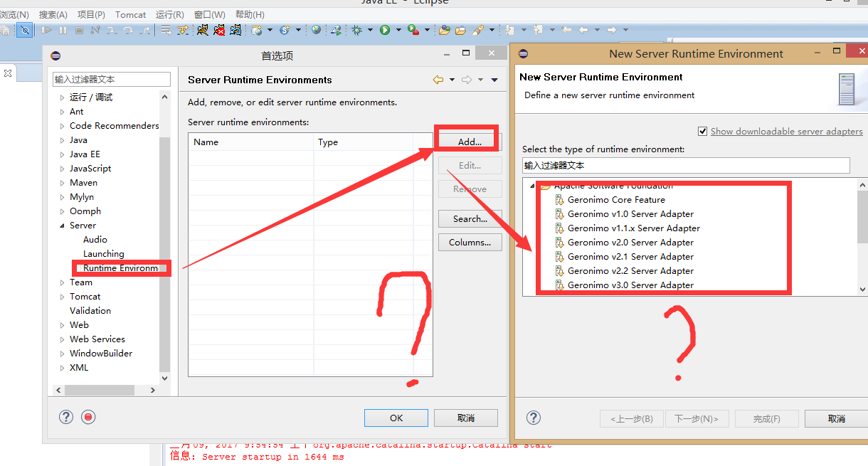Open the Debug icon dropdown arrow
Viewport: 868px width, 466px height.
[x=370, y=30]
